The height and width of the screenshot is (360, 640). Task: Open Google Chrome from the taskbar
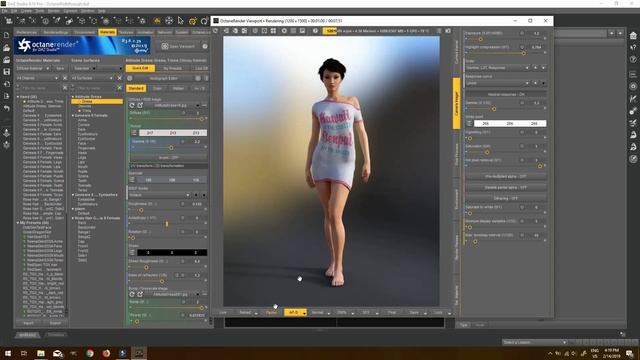point(90,353)
